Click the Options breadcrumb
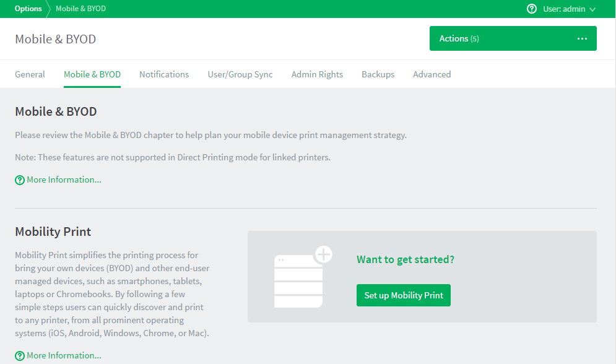This screenshot has height=364, width=616. pos(28,9)
